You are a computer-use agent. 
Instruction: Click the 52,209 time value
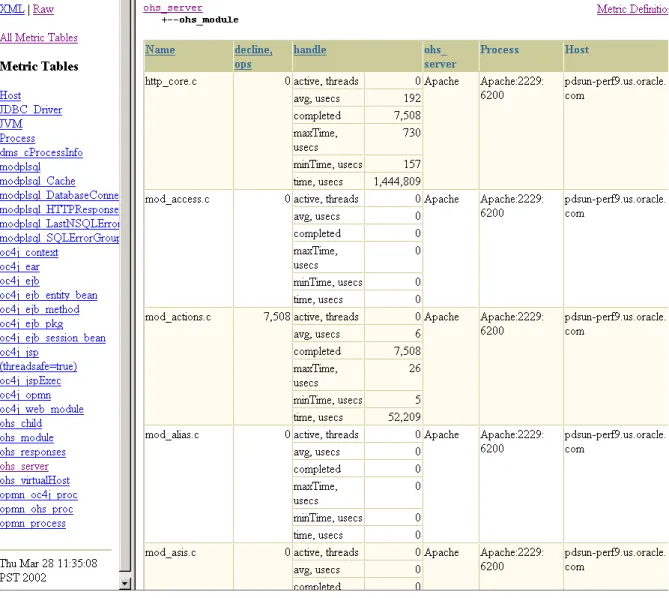tap(404, 417)
